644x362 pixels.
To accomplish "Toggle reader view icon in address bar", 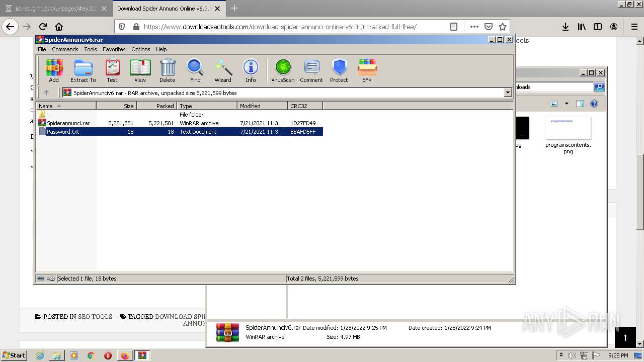I will click(x=453, y=27).
